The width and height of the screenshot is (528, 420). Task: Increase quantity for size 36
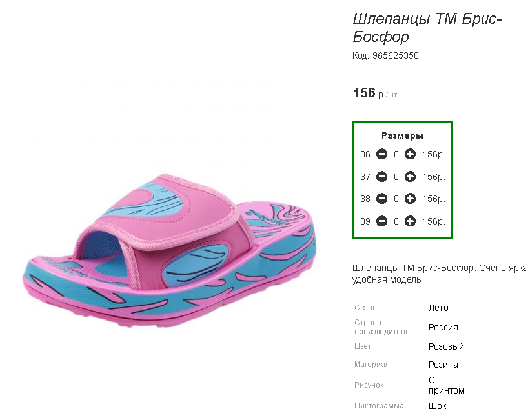pyautogui.click(x=410, y=154)
